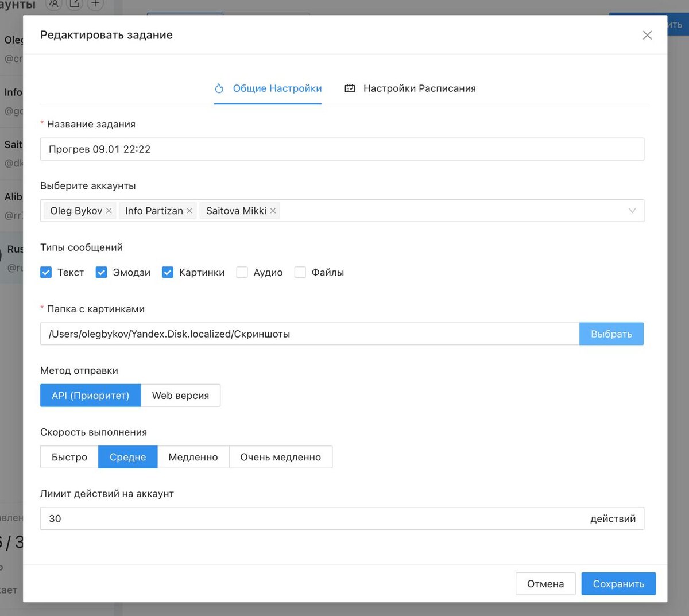This screenshot has height=616, width=689.
Task: Enable the Аудио message type
Action: (242, 272)
